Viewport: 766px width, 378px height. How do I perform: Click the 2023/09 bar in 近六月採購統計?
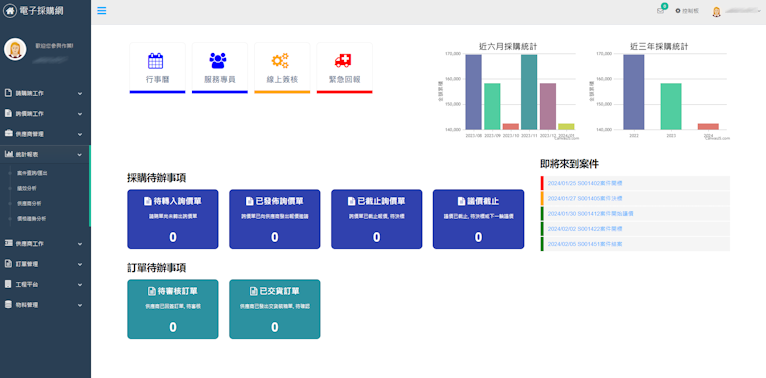pos(492,106)
